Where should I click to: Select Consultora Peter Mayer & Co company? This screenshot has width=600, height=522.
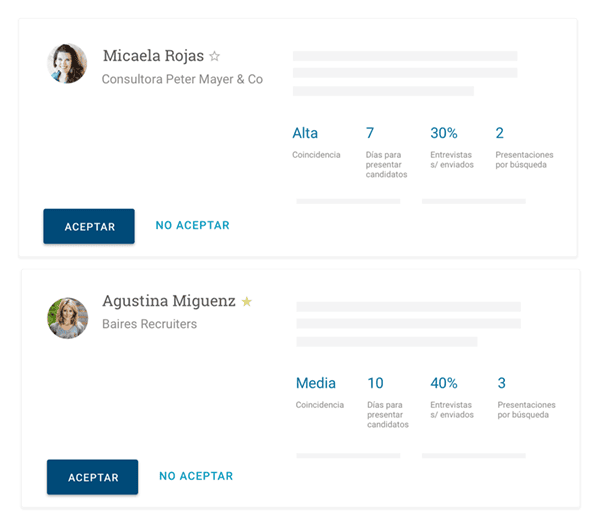click(x=182, y=79)
